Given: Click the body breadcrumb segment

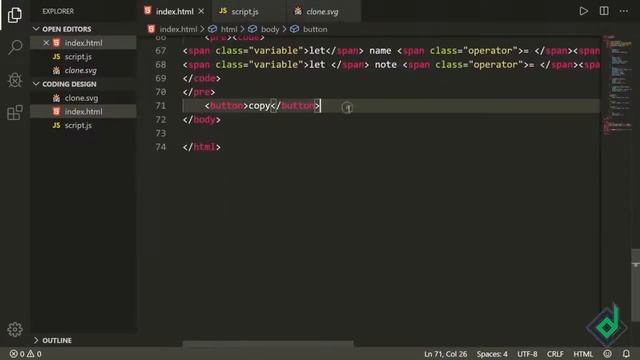Looking at the screenshot, I should pyautogui.click(x=270, y=29).
